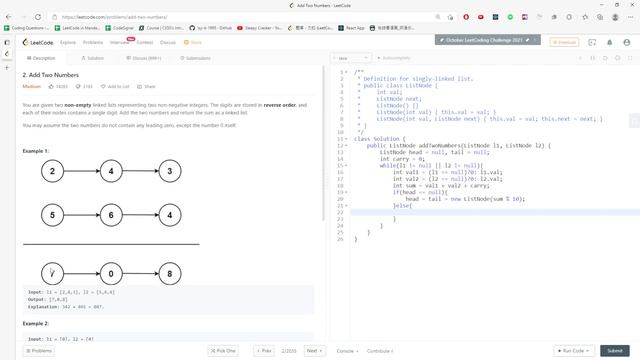The image size is (640, 360).
Task: Open Problems in the top navigation
Action: click(93, 42)
